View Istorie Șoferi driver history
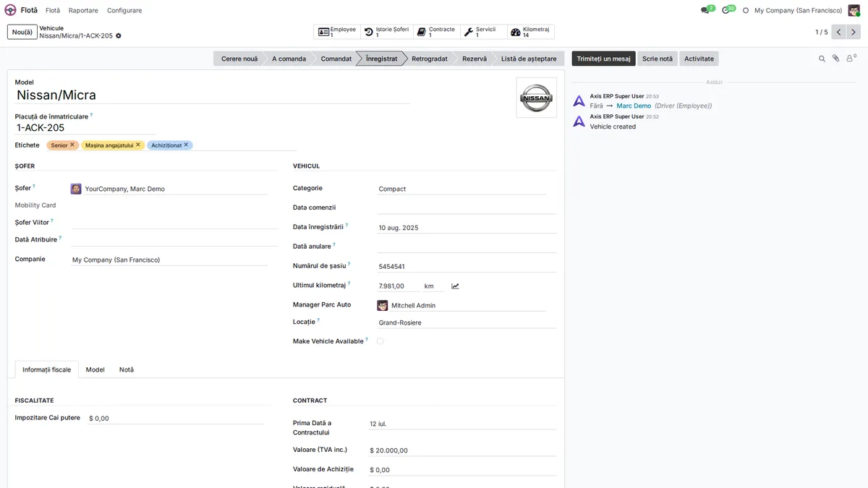 pyautogui.click(x=386, y=32)
